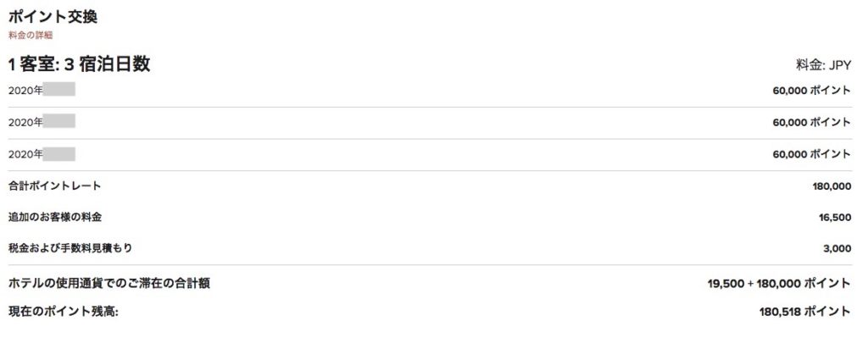This screenshot has width=868, height=338.
Task: Click the 180,518 ポイント balance value
Action: [x=805, y=312]
